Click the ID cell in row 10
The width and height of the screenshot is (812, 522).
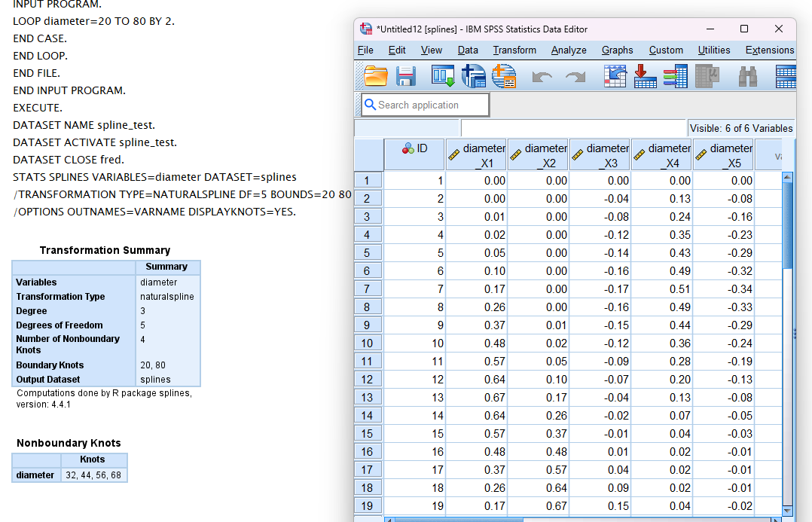point(414,343)
